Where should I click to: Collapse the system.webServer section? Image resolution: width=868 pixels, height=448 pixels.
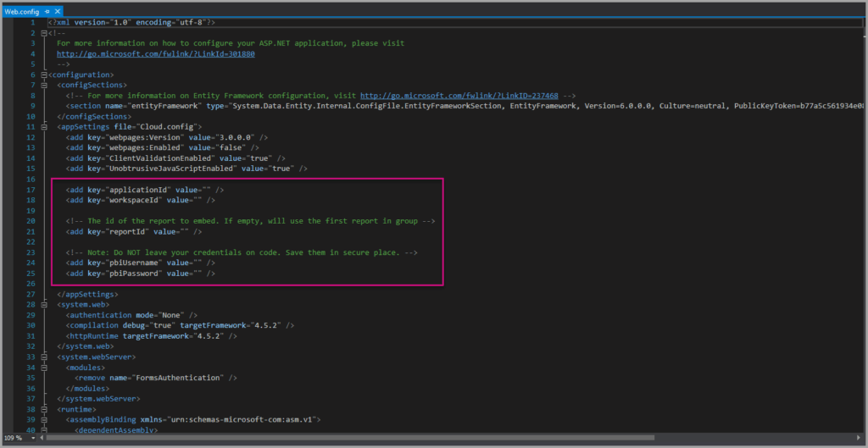[44, 357]
